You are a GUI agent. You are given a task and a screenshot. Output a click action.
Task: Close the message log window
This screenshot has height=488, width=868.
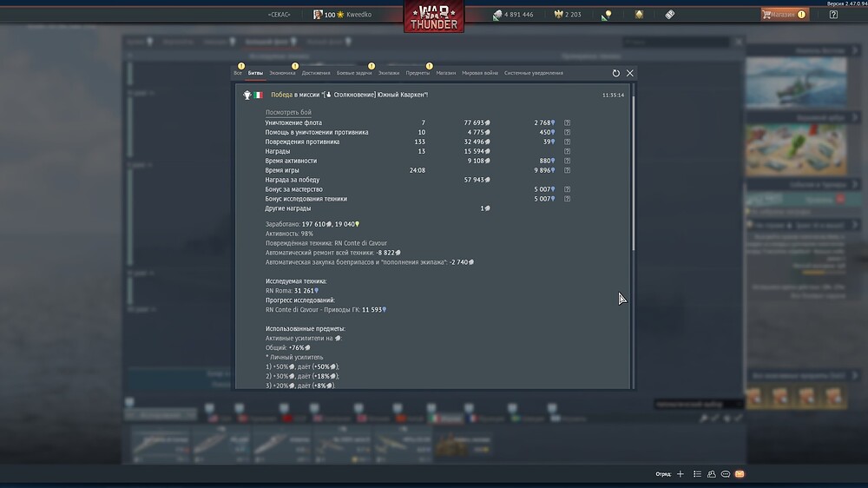point(630,73)
